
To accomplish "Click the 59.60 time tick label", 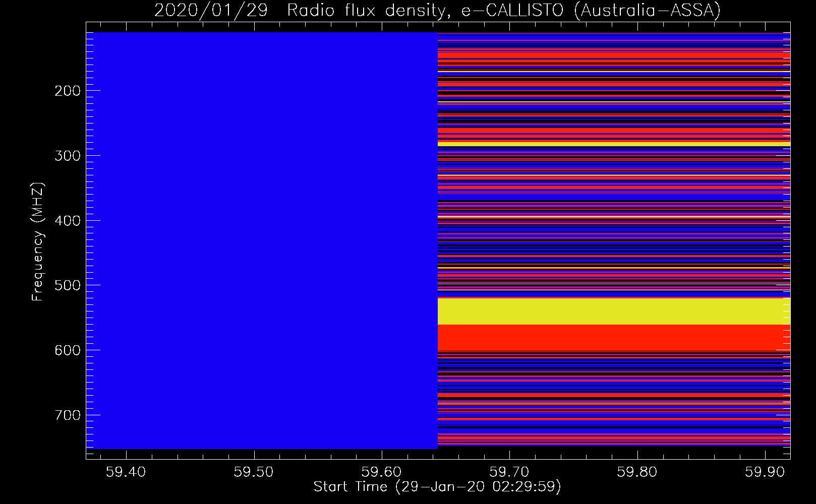I will [x=382, y=472].
